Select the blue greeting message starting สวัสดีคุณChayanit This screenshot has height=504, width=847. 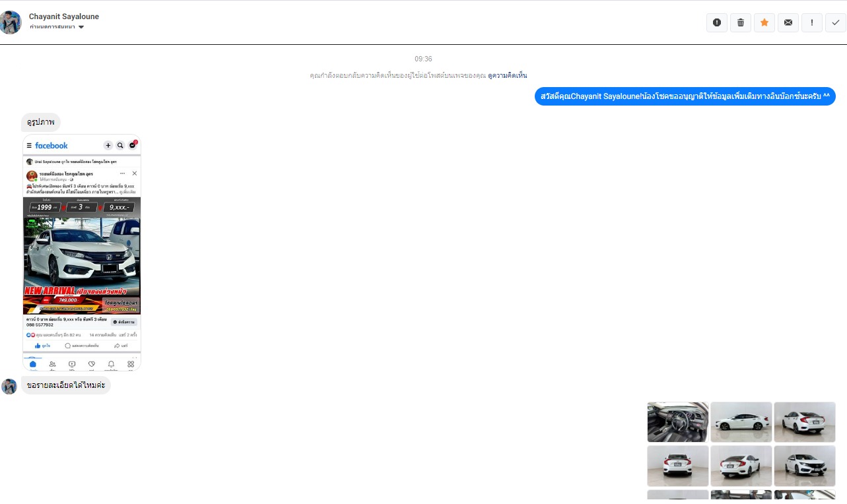(x=685, y=96)
